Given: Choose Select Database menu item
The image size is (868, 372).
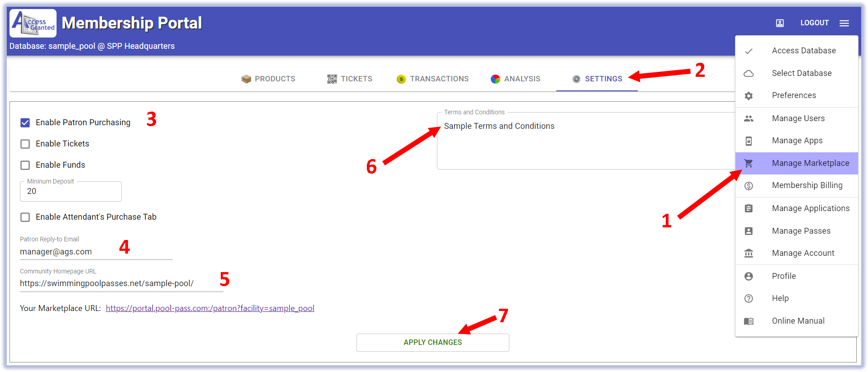Looking at the screenshot, I should tap(797, 73).
